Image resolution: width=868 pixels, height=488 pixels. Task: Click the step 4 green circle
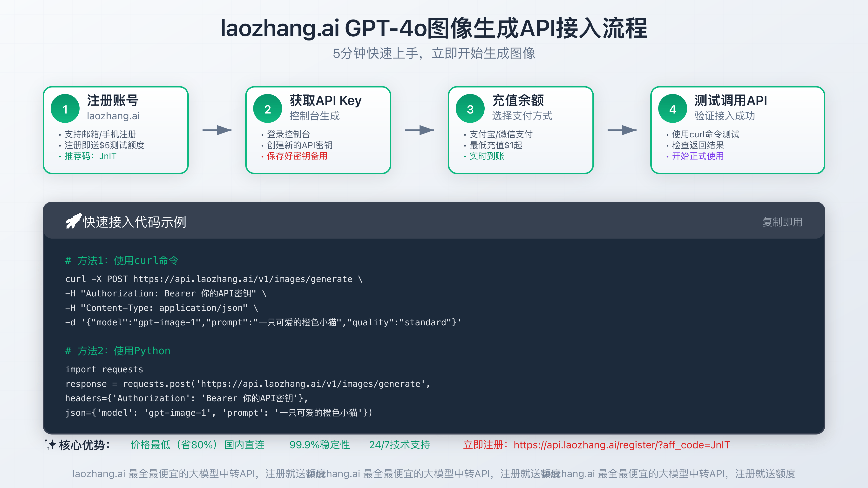[672, 108]
